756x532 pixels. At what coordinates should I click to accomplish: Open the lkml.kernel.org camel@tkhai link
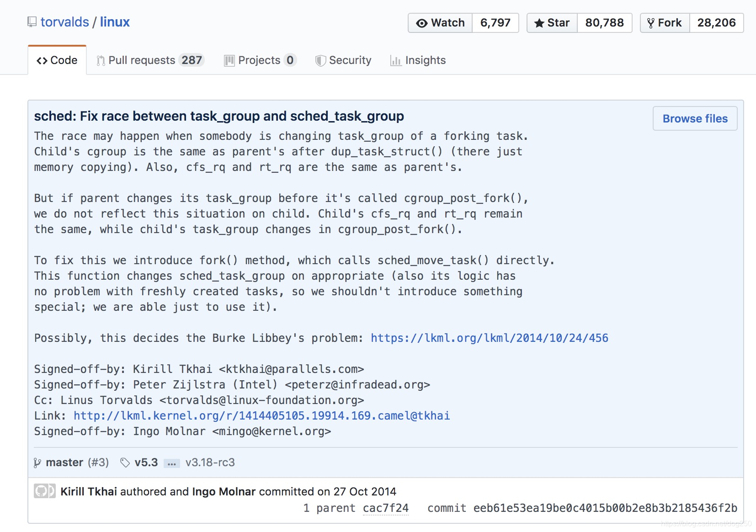262,416
